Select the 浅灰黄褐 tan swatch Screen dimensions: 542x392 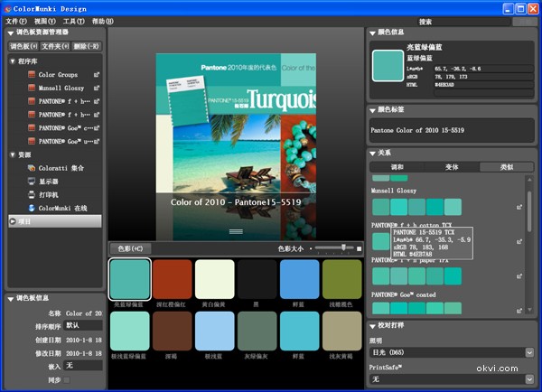[x=342, y=331]
